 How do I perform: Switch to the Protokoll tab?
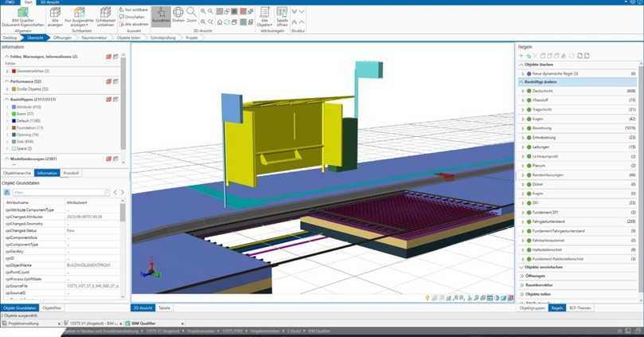coord(71,172)
